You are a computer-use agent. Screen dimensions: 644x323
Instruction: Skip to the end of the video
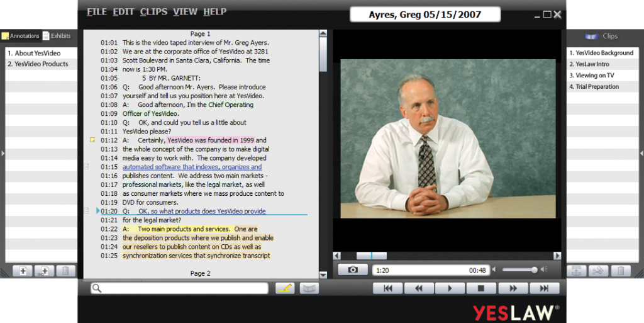544,288
